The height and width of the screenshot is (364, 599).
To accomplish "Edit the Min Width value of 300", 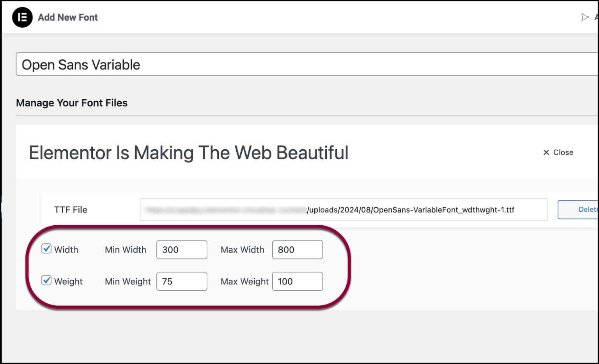I will click(181, 249).
